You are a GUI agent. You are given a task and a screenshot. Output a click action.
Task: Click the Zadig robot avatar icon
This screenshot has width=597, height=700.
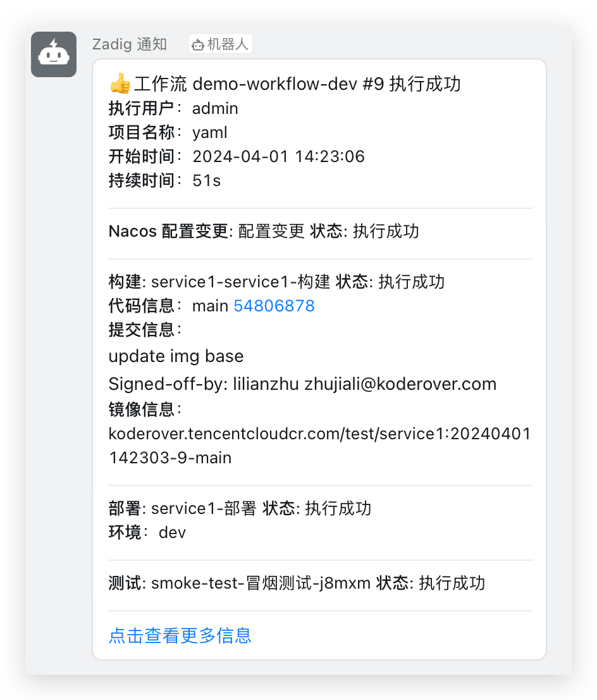coord(54,54)
